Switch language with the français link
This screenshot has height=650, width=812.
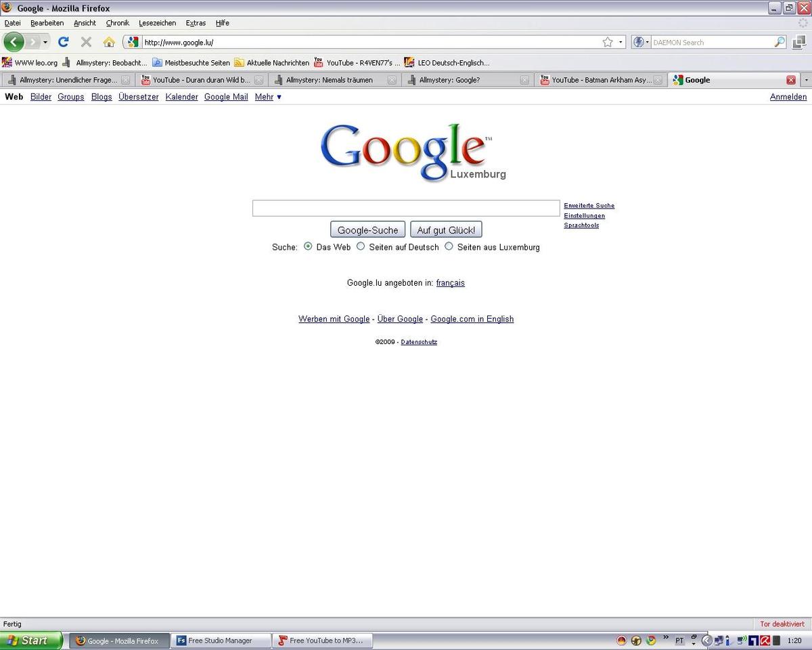(x=451, y=283)
